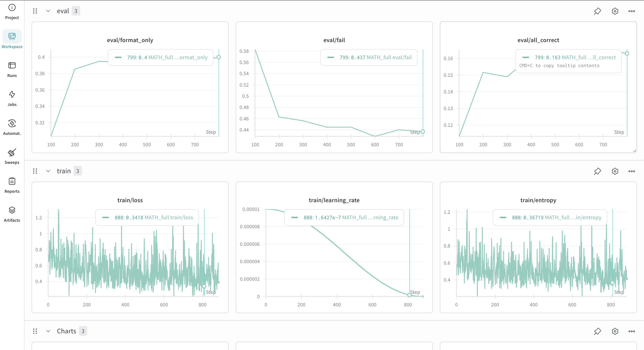Go to the Jobs section
Viewport: 644px width, 350px height.
[12, 99]
